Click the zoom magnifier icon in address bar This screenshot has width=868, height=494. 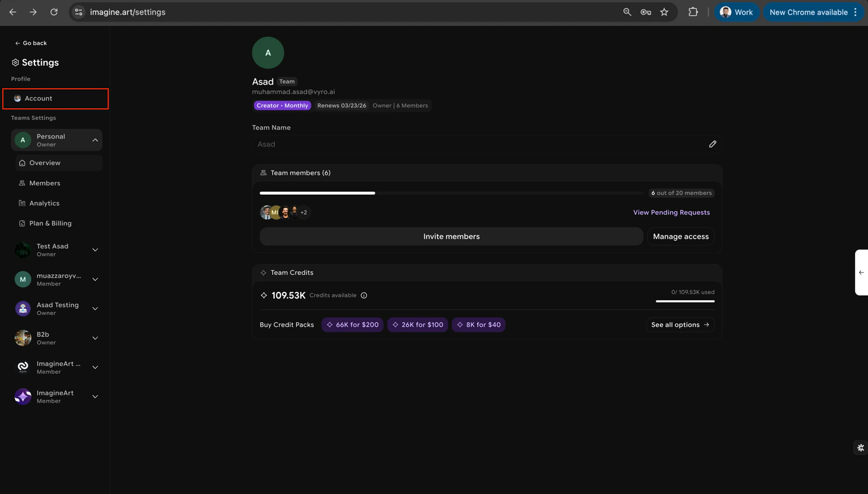[627, 12]
